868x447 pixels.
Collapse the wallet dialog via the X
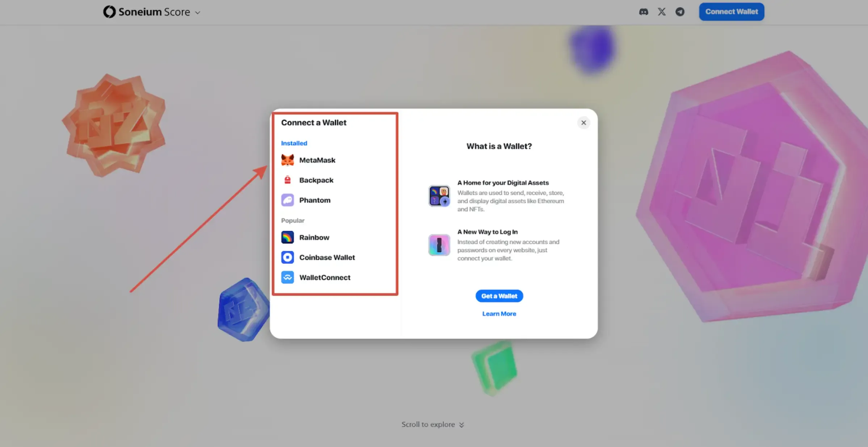583,122
